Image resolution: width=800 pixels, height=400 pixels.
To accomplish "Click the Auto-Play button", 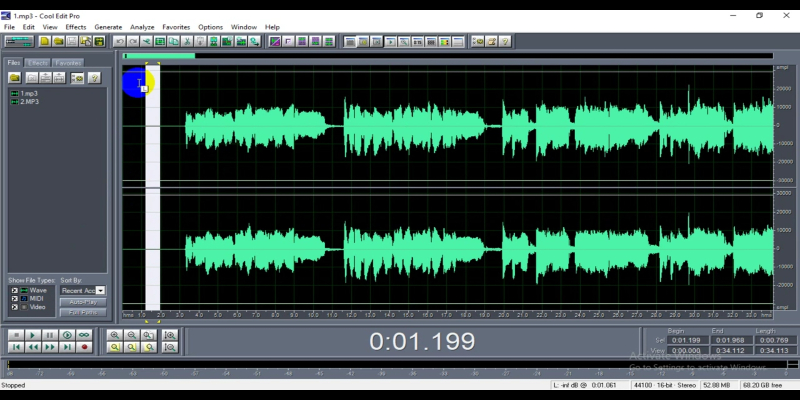I will pyautogui.click(x=82, y=302).
